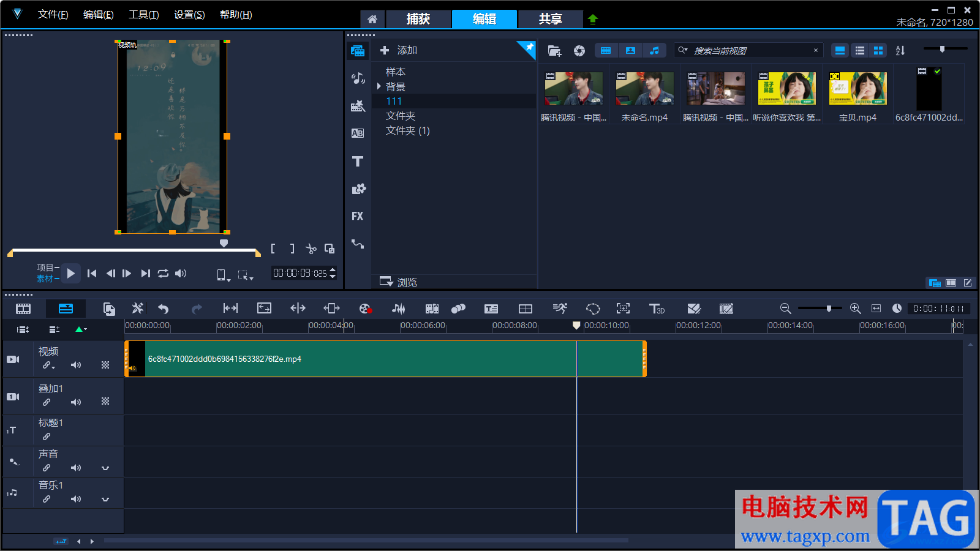Open the multi-camera/split screen template icon
Viewport: 980px width, 551px height.
click(526, 309)
